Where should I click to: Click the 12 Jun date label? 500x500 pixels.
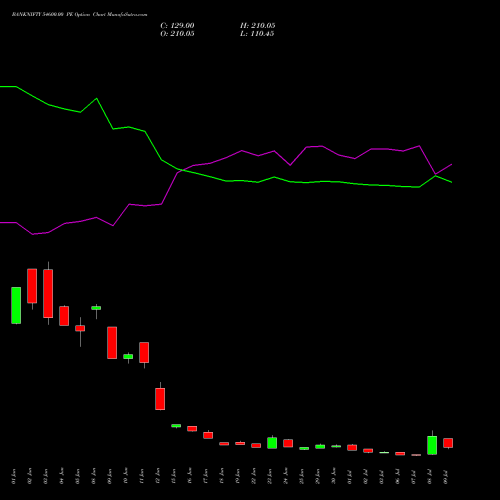tap(158, 476)
